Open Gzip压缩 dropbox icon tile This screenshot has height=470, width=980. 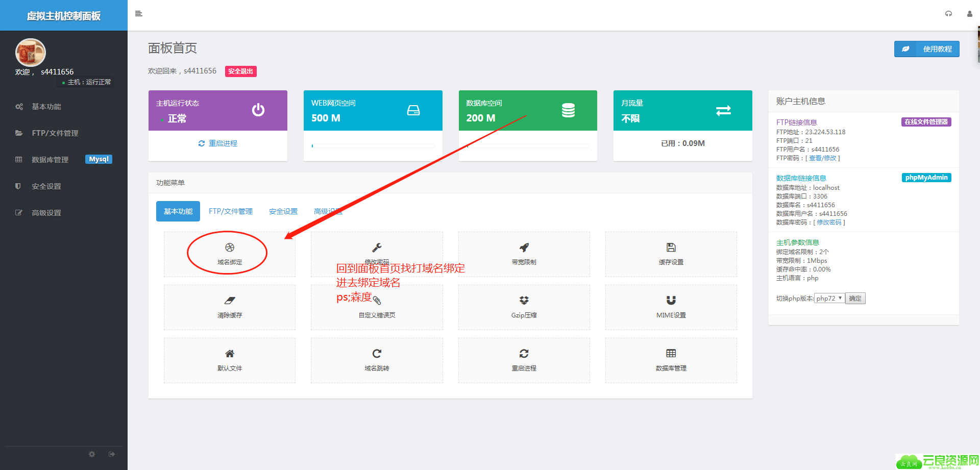pyautogui.click(x=524, y=307)
